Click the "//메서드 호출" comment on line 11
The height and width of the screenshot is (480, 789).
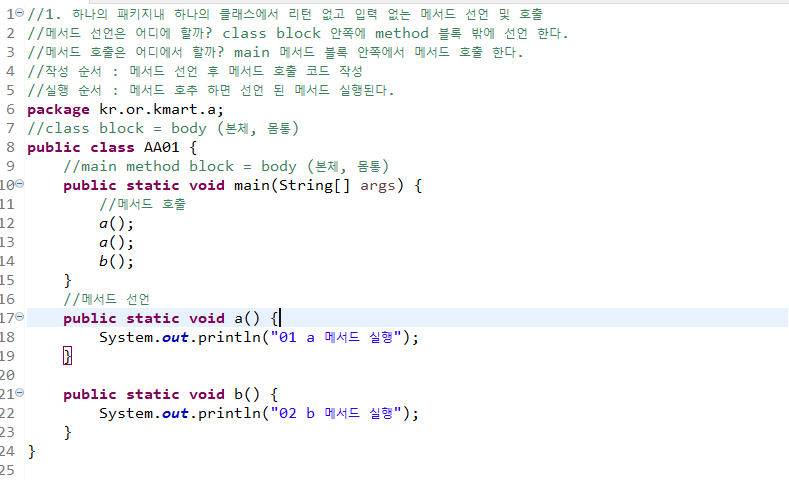point(142,204)
